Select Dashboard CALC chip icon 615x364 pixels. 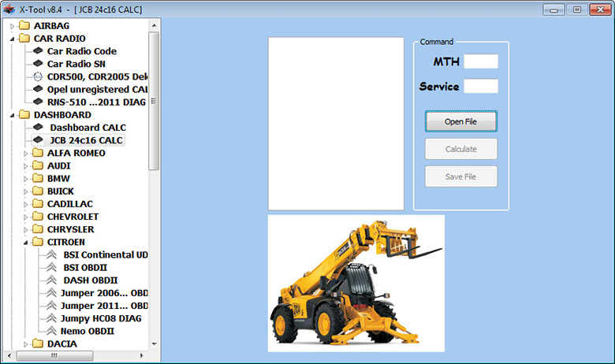[37, 128]
